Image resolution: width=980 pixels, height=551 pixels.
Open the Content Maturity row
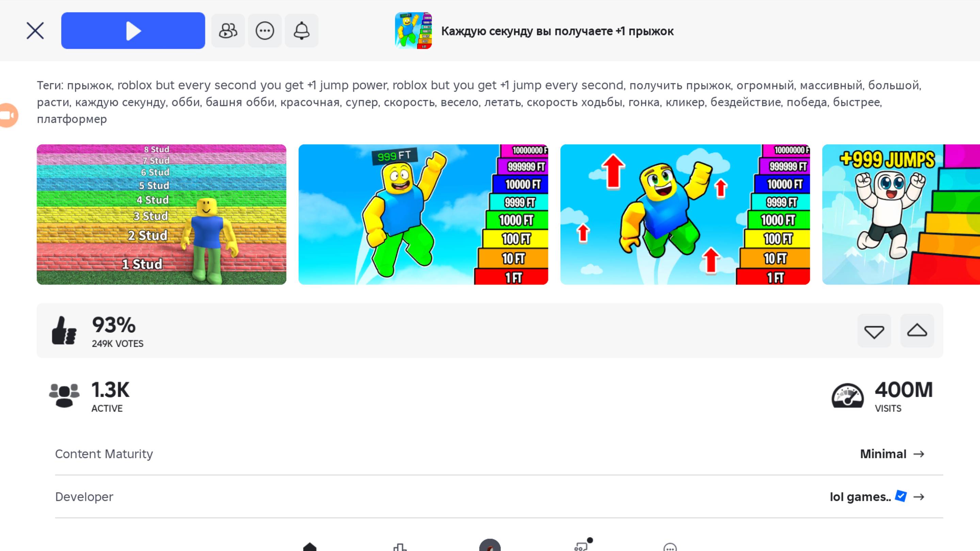[x=499, y=454]
